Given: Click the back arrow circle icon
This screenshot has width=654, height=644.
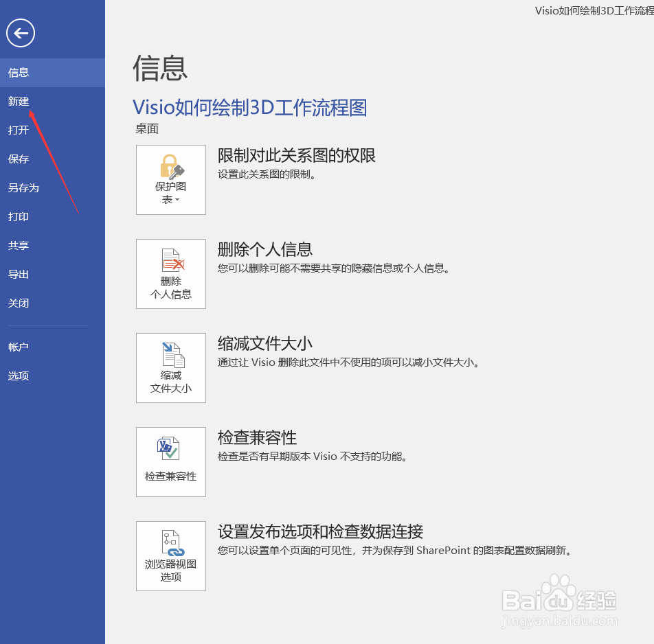Looking at the screenshot, I should 21,33.
